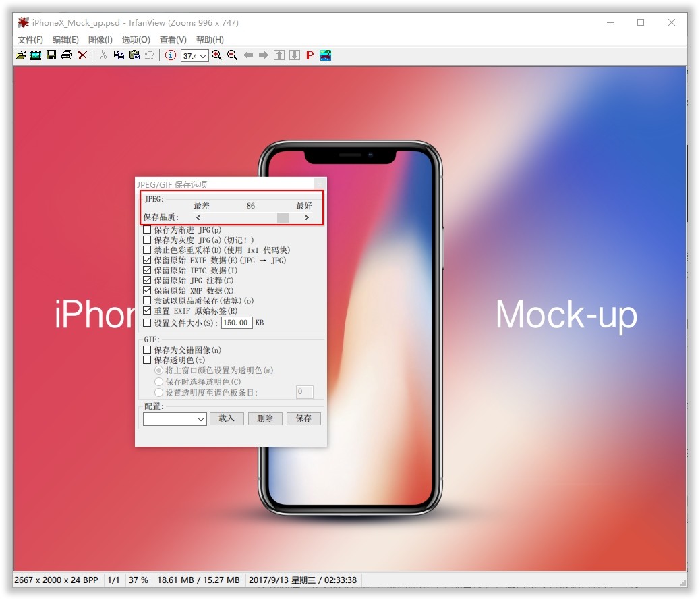The image size is (700, 600).
Task: Print the image via the printer icon
Action: (x=67, y=55)
